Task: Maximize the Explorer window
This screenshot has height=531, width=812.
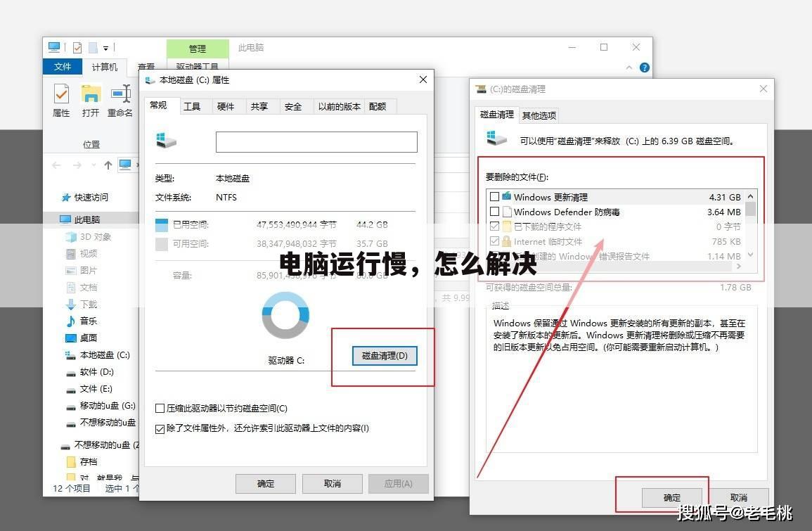Action: [x=604, y=47]
